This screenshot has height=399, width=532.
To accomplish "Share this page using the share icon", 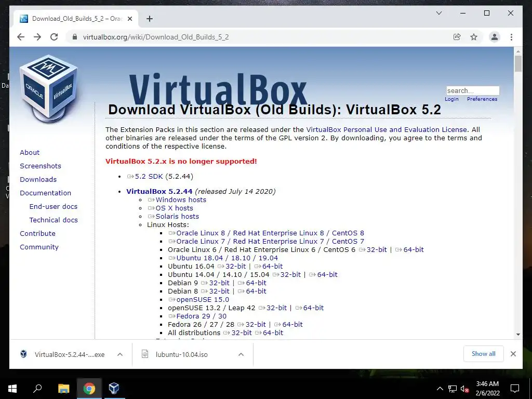I will coord(457,37).
